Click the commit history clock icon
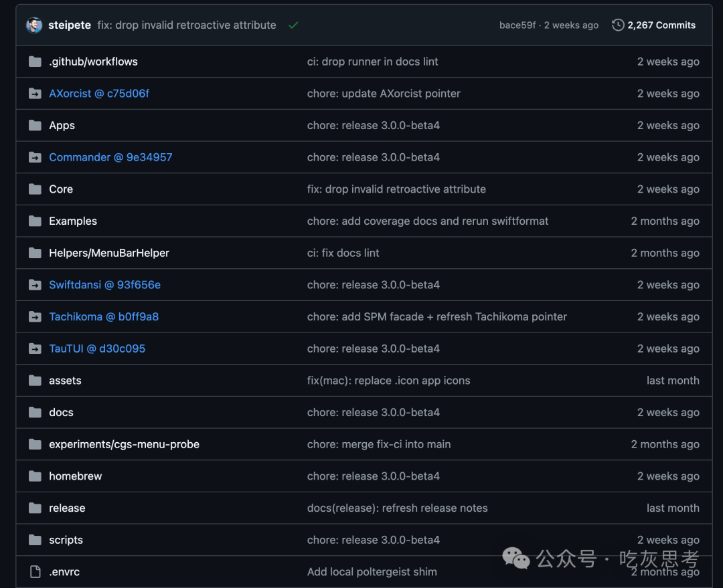Image resolution: width=723 pixels, height=588 pixels. coord(618,25)
